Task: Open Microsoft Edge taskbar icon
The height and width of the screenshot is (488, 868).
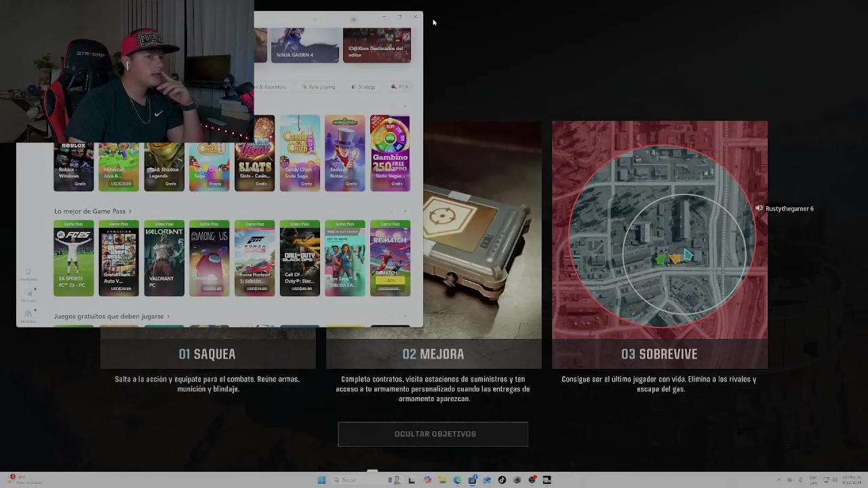Action: (x=457, y=480)
